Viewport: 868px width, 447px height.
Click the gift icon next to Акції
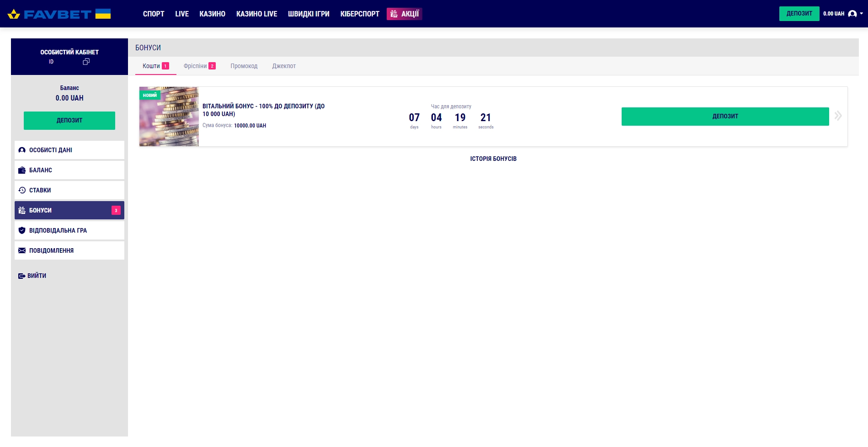click(394, 14)
